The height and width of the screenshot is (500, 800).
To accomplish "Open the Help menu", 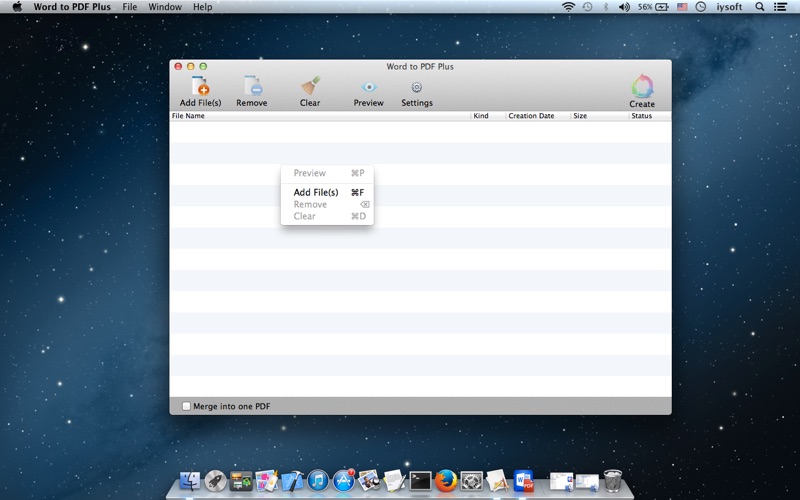I will [203, 7].
